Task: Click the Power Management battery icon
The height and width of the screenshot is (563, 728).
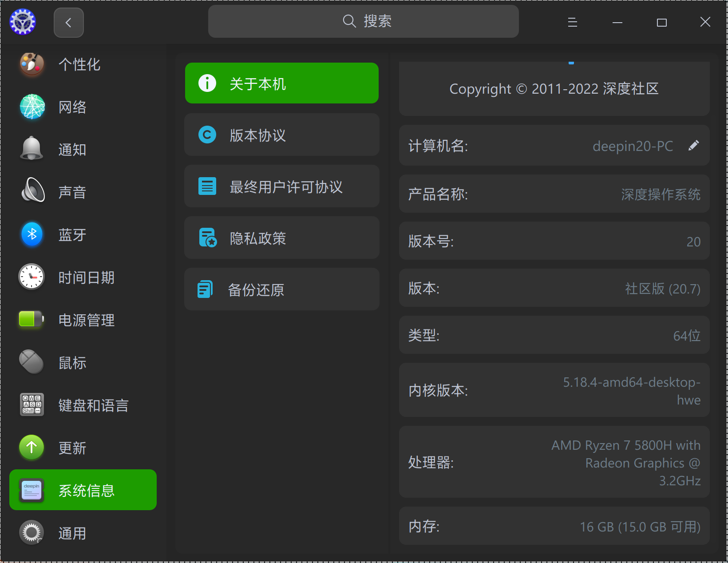Action: [32, 319]
